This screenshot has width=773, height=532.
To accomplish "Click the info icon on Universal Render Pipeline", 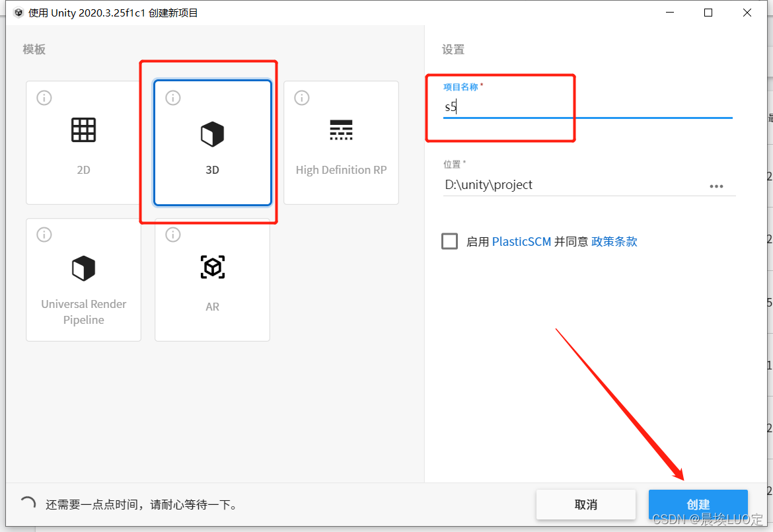I will click(x=44, y=234).
